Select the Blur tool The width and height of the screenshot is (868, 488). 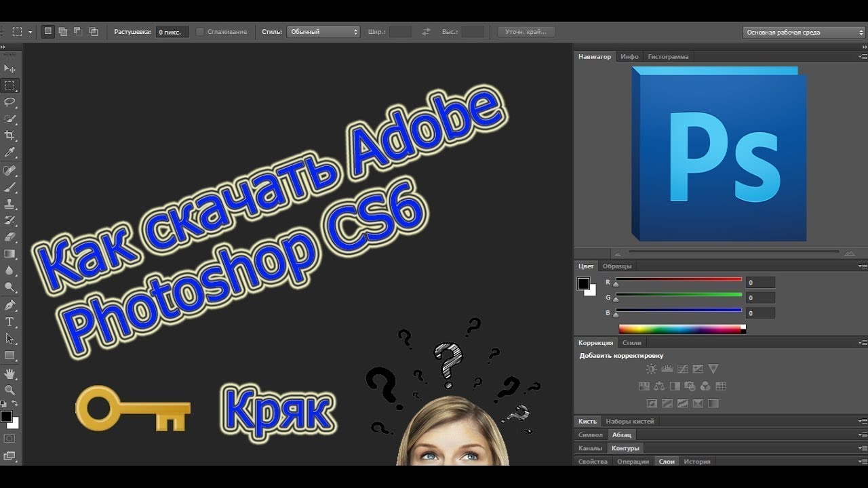[x=9, y=270]
